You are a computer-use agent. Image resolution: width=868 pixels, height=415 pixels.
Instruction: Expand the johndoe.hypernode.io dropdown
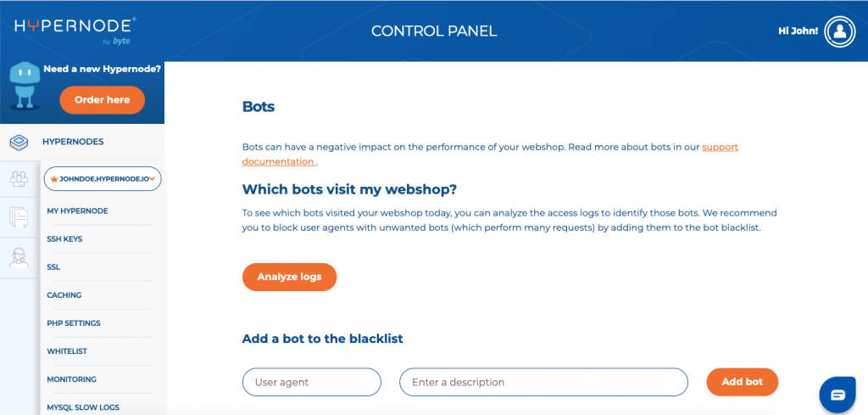coord(102,179)
